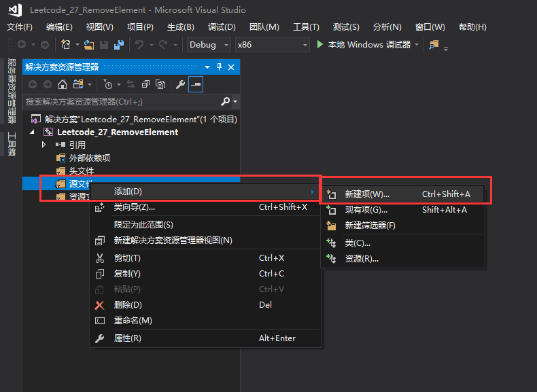537x392 pixels.
Task: Open the 测试(S) menu
Action: [346, 27]
